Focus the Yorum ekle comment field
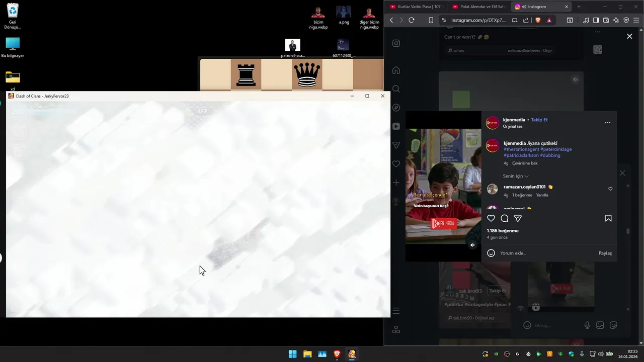 (546, 253)
